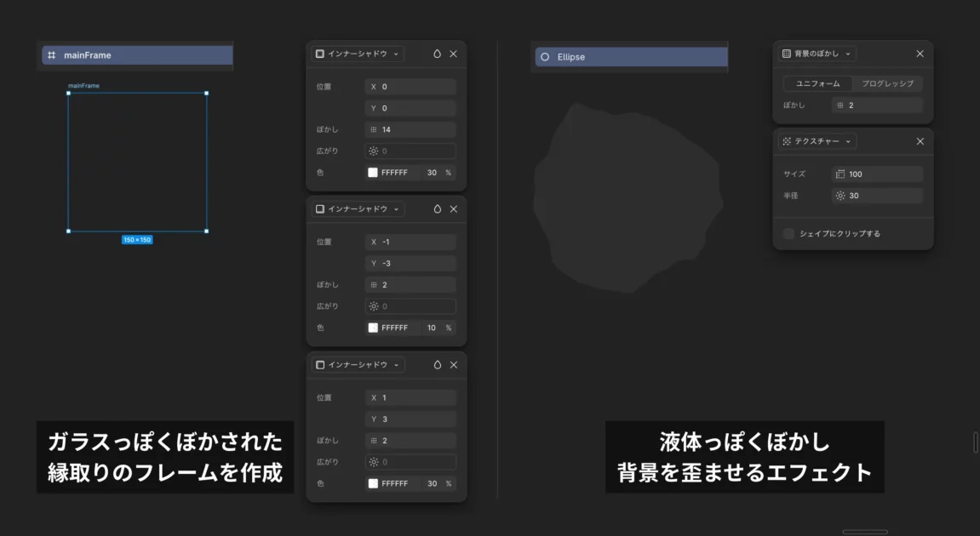Select the mainFrame layer row

(138, 55)
